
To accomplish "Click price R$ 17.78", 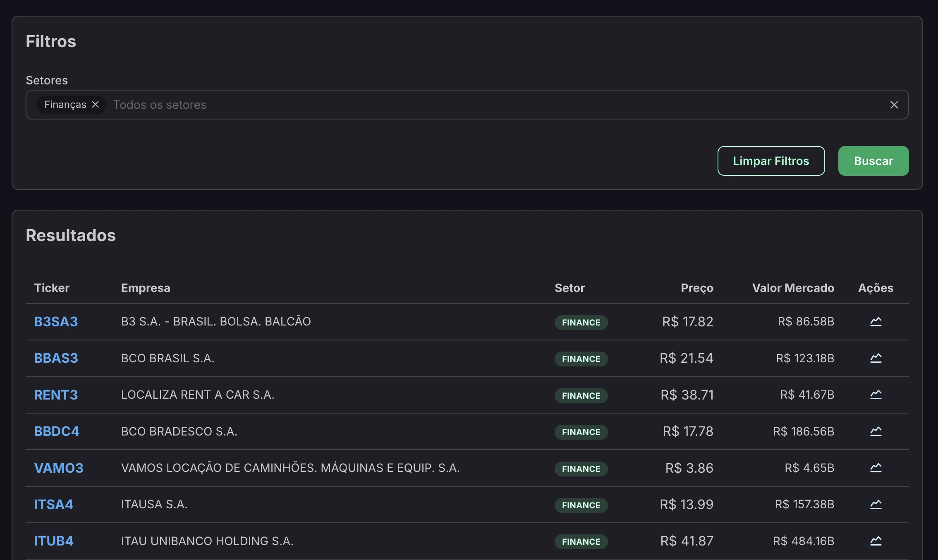I will pos(688,431).
